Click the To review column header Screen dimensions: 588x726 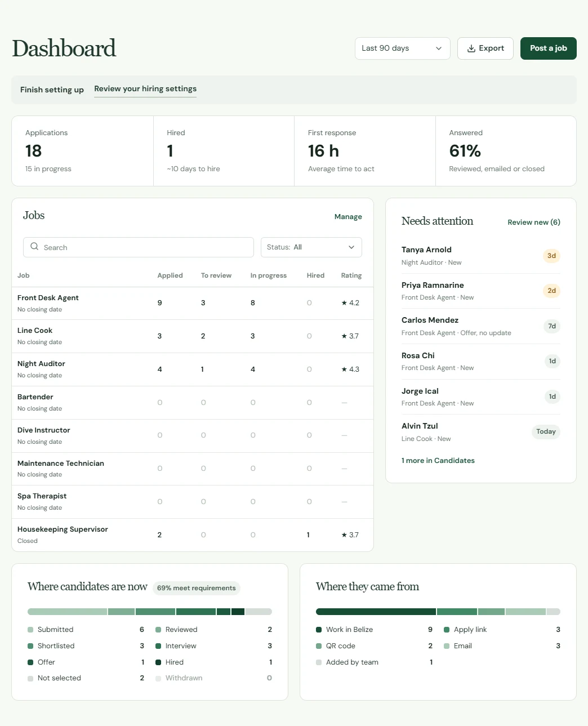(216, 275)
